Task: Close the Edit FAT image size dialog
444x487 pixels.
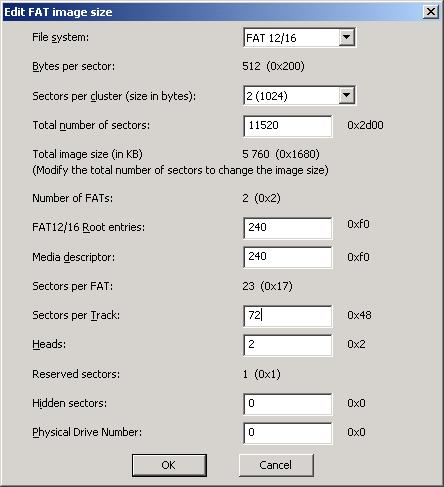Action: (x=431, y=12)
